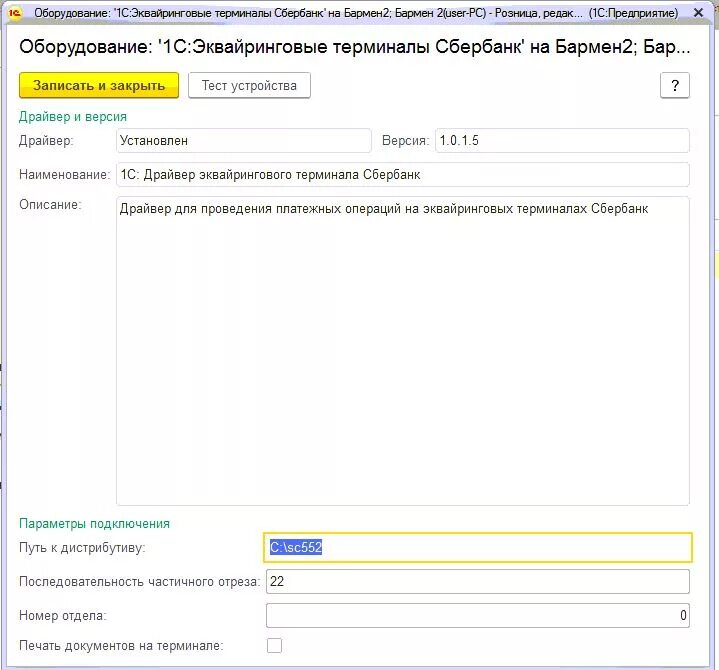Click the 'Драйвер и версия' section header
Viewport: 719px width, 670px height.
(x=73, y=116)
